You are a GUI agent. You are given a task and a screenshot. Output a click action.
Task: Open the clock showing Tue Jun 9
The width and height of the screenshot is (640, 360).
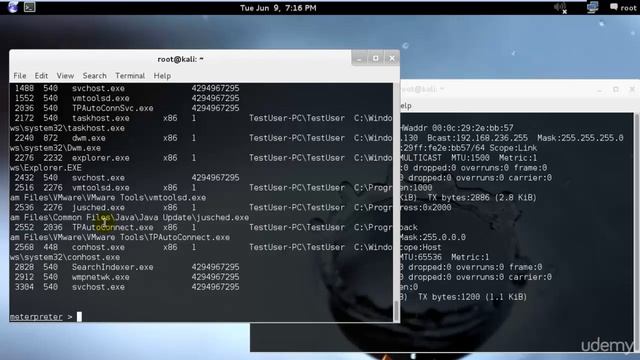278,8
